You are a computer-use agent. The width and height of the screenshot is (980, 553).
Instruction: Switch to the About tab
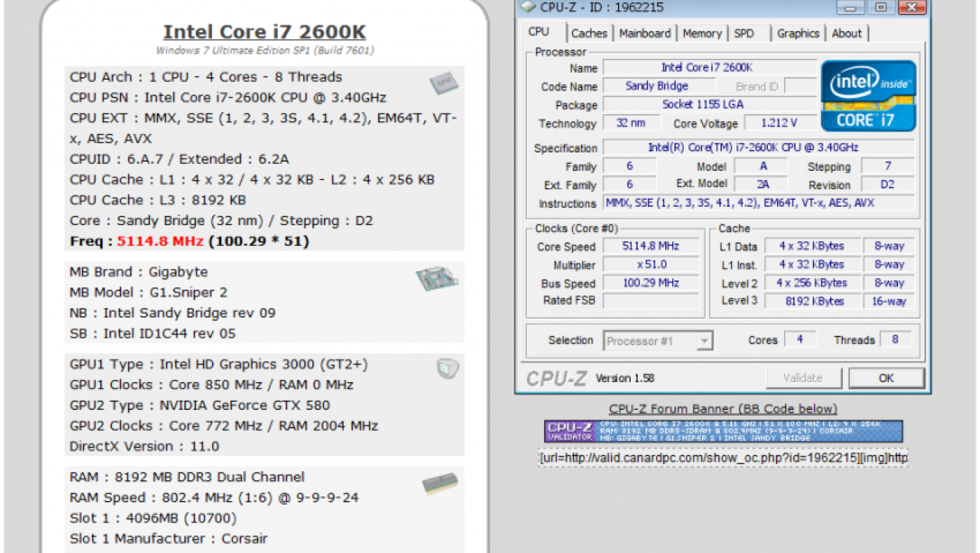click(847, 33)
